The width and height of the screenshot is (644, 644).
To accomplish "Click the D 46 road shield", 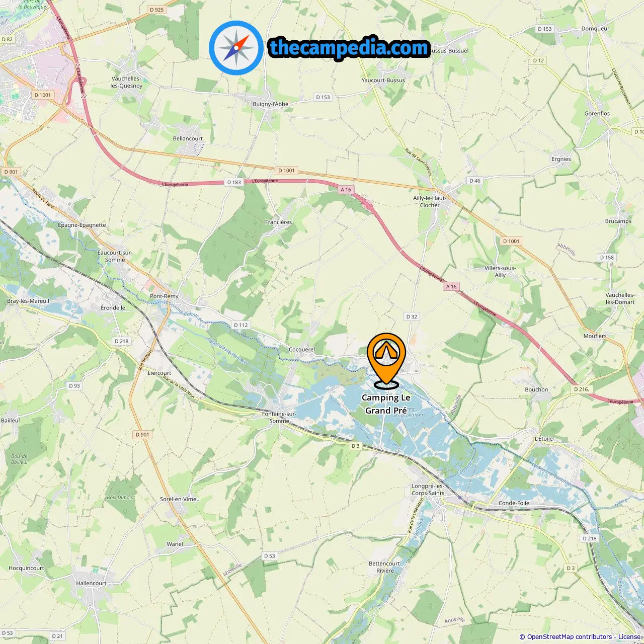I will pos(475,181).
